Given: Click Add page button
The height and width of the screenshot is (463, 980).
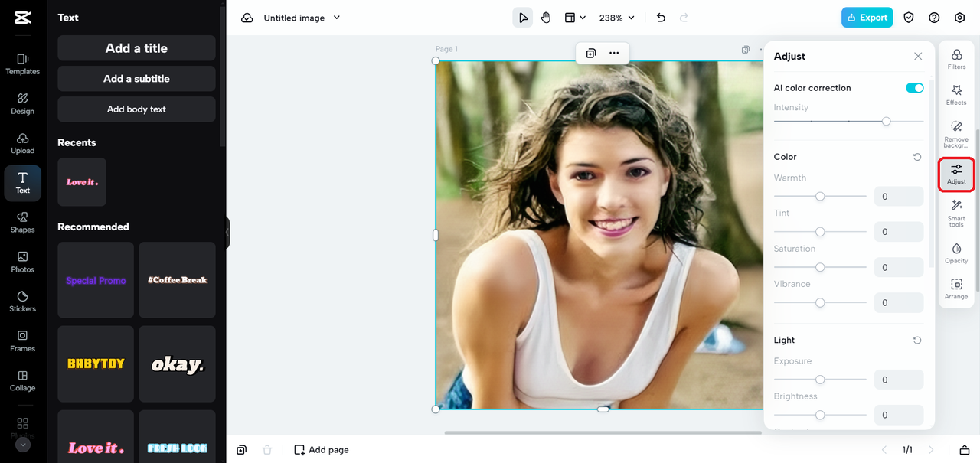Looking at the screenshot, I should (322, 450).
